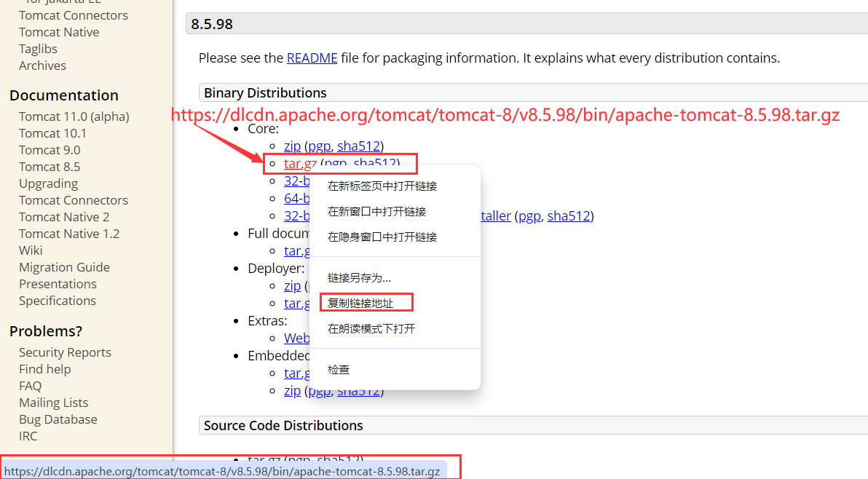
Task: Open the Taglibs sidebar link
Action: pyautogui.click(x=38, y=49)
